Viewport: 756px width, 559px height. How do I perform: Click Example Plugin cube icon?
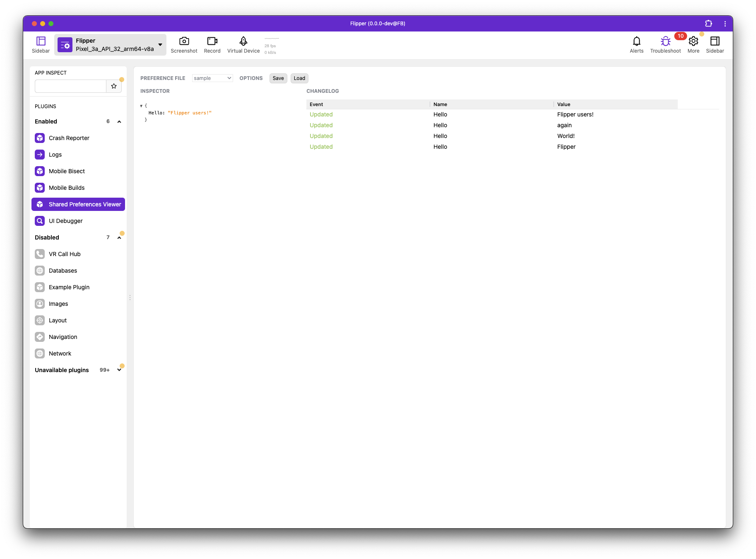(40, 287)
